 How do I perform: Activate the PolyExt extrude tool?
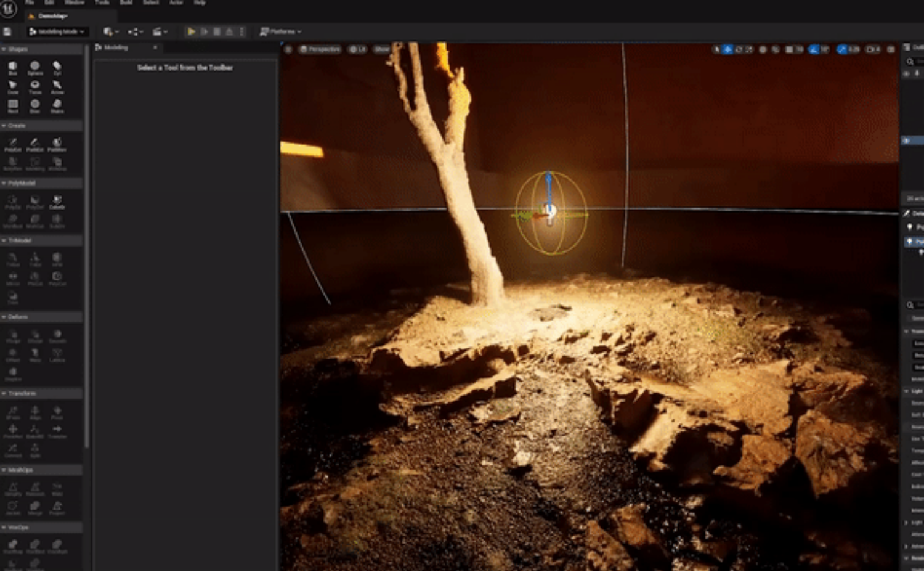(x=13, y=145)
